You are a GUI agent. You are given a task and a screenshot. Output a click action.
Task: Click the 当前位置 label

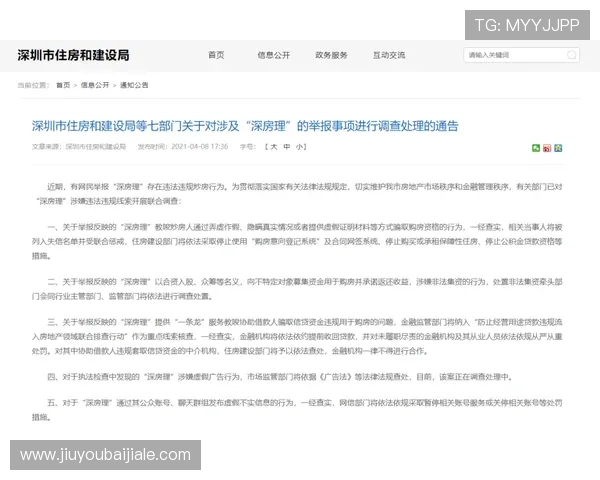click(33, 85)
